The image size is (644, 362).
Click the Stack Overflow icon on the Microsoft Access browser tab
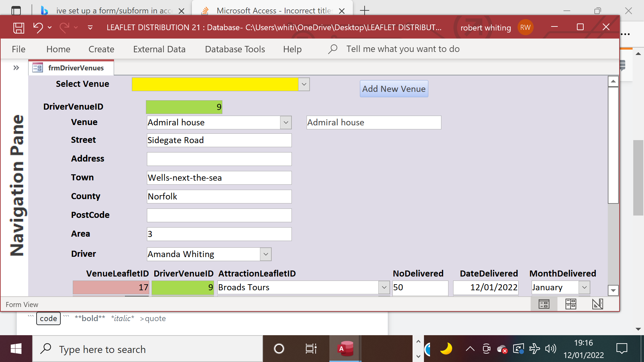coord(205,11)
